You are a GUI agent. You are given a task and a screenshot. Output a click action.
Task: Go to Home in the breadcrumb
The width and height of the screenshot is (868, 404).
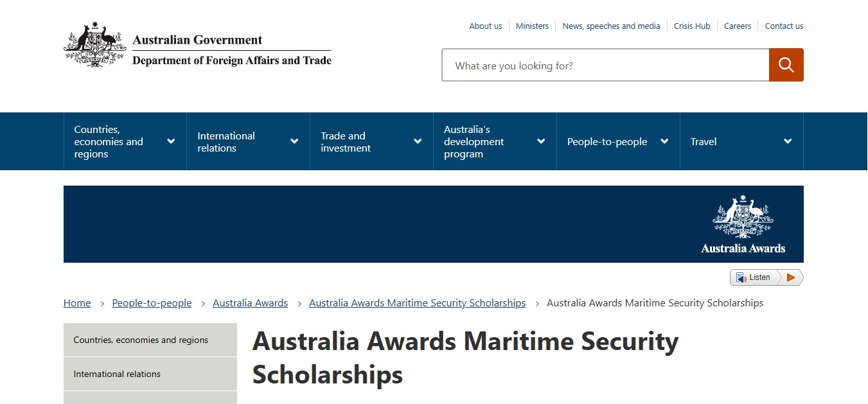(77, 303)
